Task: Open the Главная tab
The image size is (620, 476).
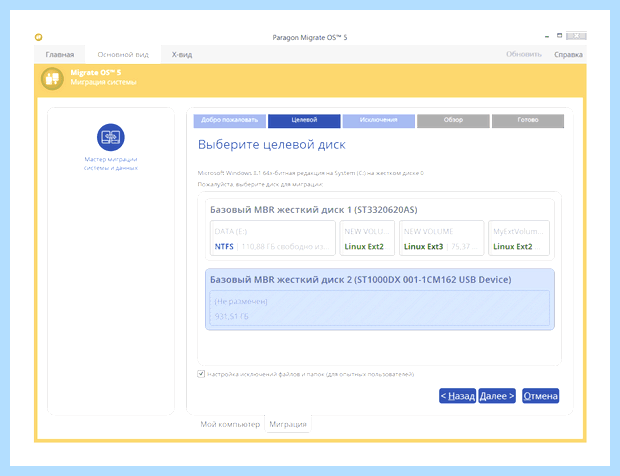Action: 60,55
